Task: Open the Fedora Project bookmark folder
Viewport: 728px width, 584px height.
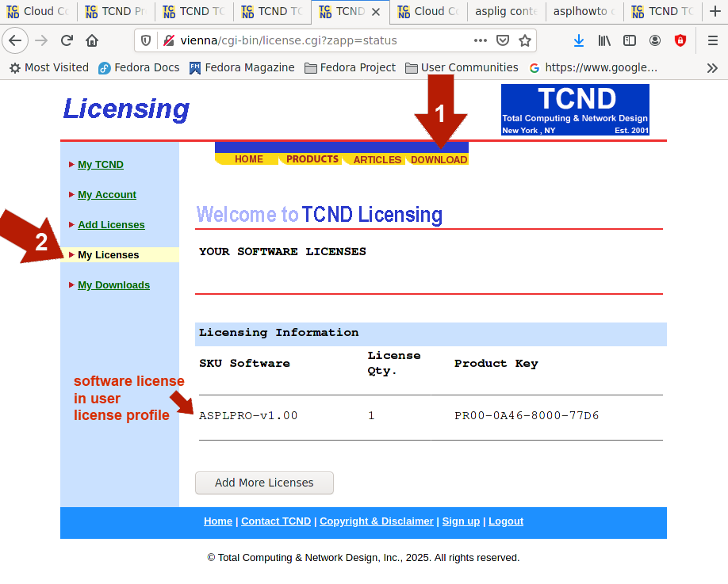Action: coord(350,68)
